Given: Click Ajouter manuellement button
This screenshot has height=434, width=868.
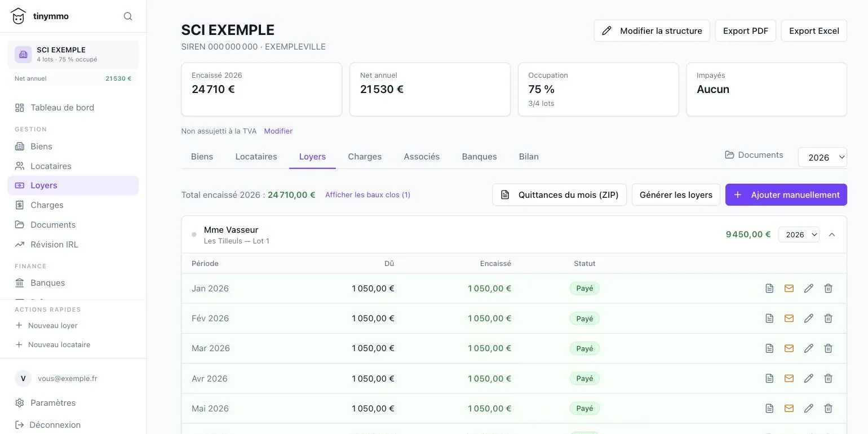Looking at the screenshot, I should (x=786, y=194).
